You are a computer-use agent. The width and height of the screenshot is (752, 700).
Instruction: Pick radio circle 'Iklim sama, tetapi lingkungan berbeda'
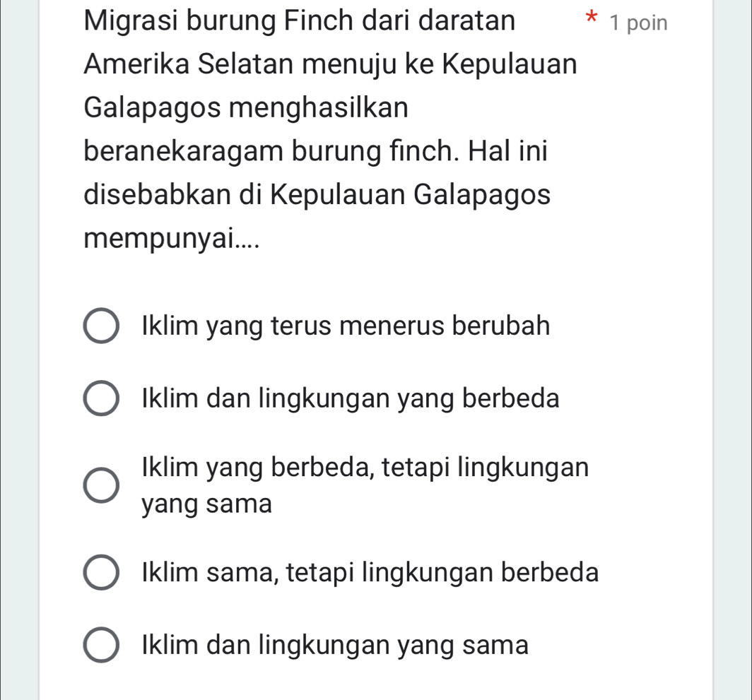click(101, 572)
